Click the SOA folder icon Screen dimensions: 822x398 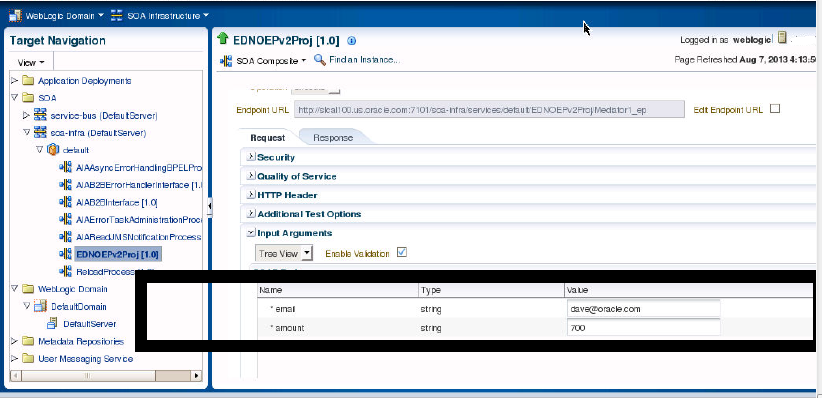28,98
